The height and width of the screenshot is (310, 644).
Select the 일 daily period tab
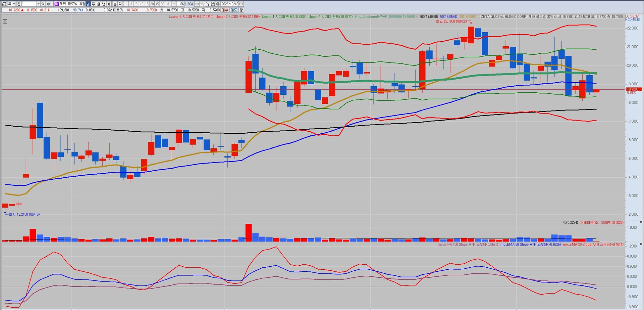point(88,4)
